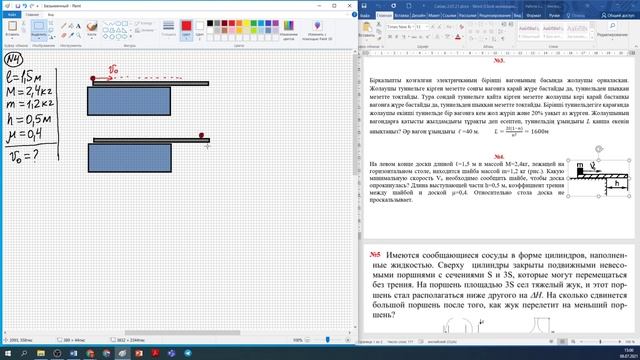
Task: Select the Text tool in Paint
Action: (x=78, y=26)
